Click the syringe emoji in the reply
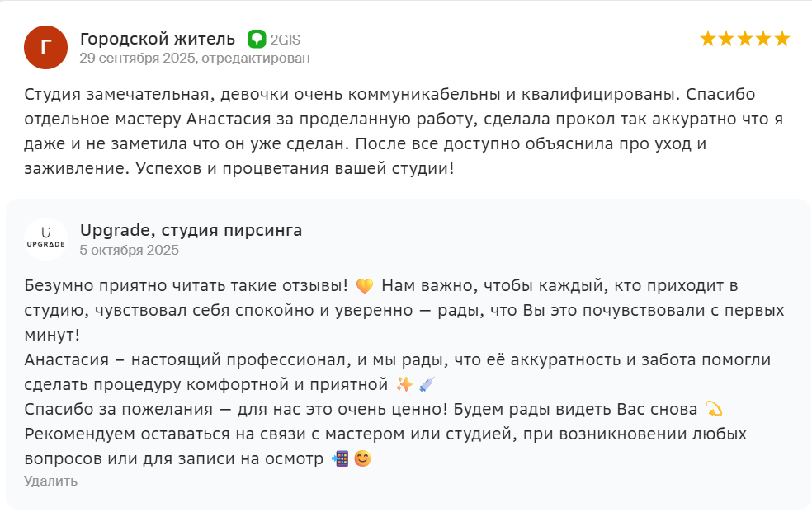Viewport: 812px width, 512px height. [427, 384]
